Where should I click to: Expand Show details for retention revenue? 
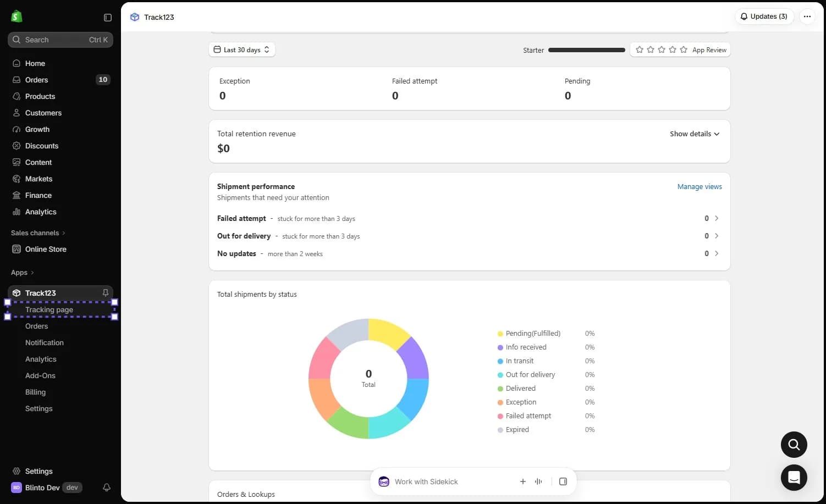tap(695, 134)
